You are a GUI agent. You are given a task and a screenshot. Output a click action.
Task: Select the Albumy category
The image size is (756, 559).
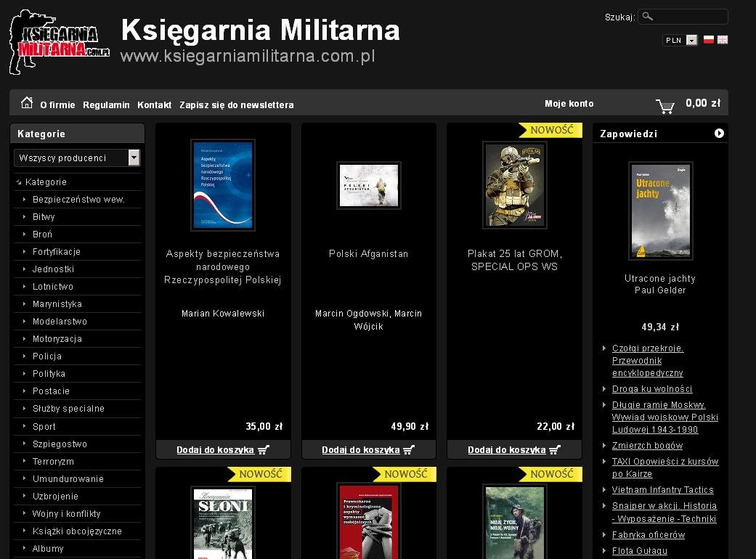48,548
